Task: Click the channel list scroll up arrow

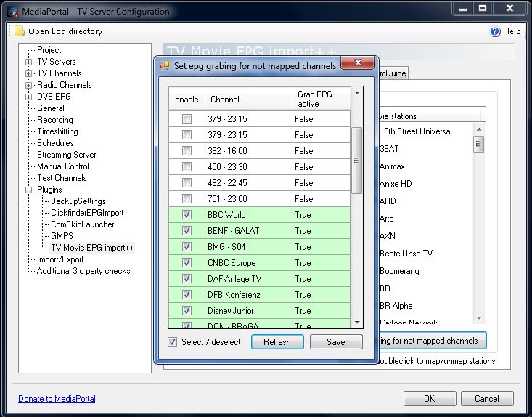Action: pyautogui.click(x=356, y=93)
